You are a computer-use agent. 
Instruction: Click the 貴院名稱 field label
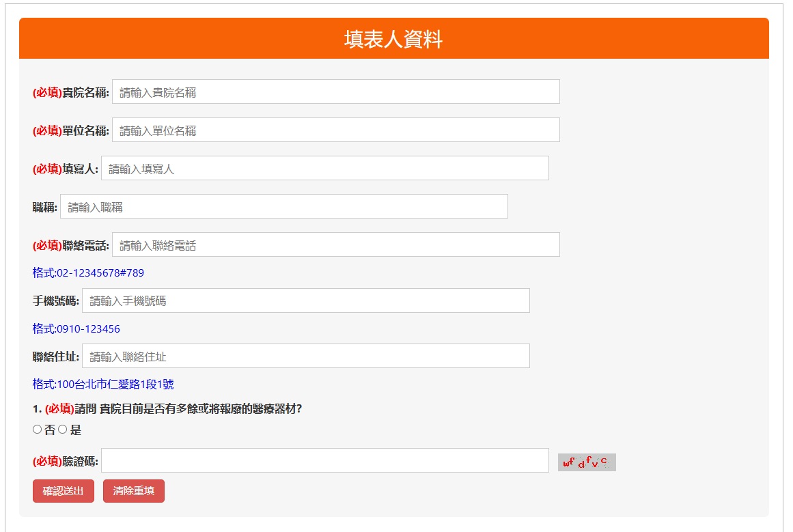point(85,93)
